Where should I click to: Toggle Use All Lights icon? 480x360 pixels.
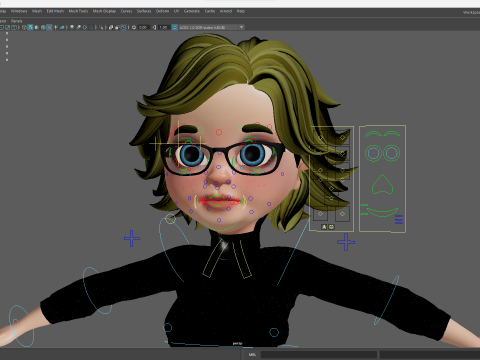(56, 27)
